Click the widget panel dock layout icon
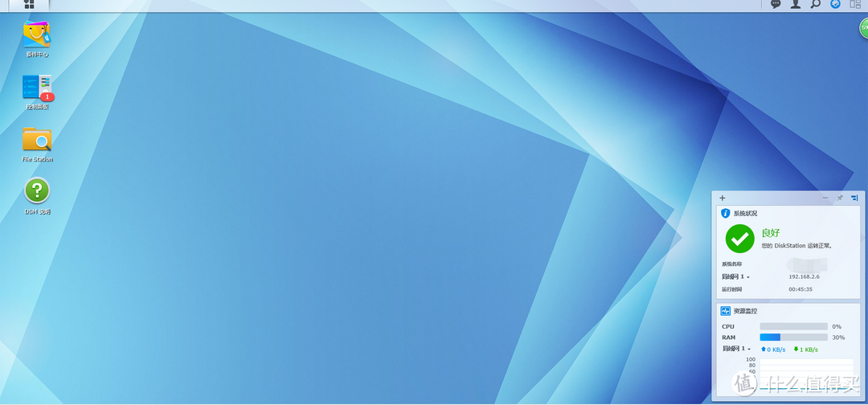Viewport: 868px width, 405px height. (854, 198)
